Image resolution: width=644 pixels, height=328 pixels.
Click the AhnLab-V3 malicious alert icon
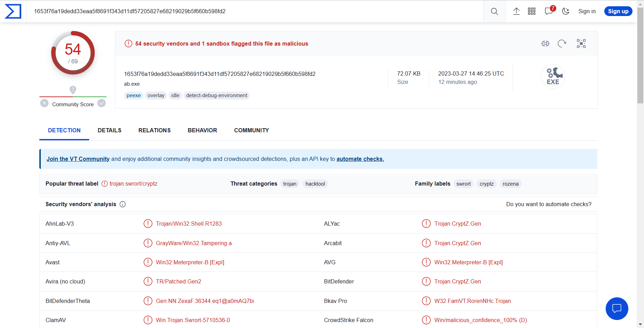148,224
